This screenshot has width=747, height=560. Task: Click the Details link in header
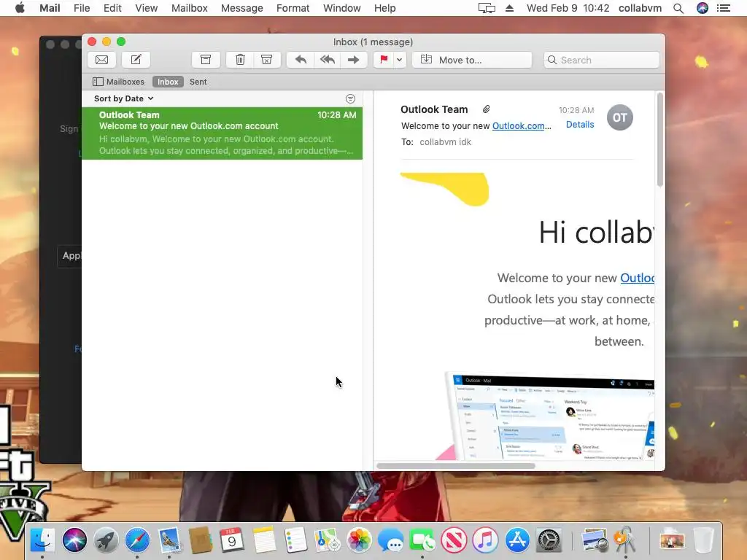click(x=580, y=124)
